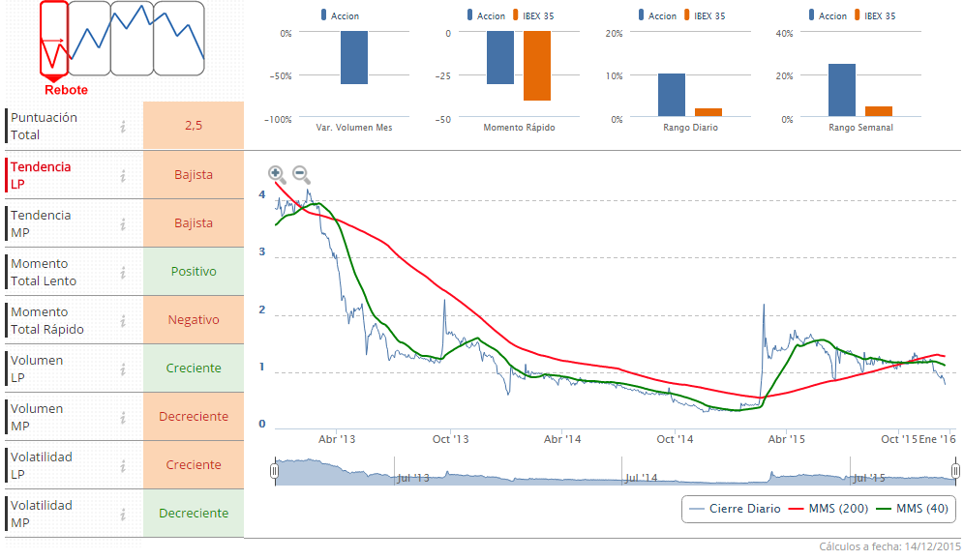The width and height of the screenshot is (964, 560).
Task: Select the Tendencia LP row label
Action: pos(41,175)
